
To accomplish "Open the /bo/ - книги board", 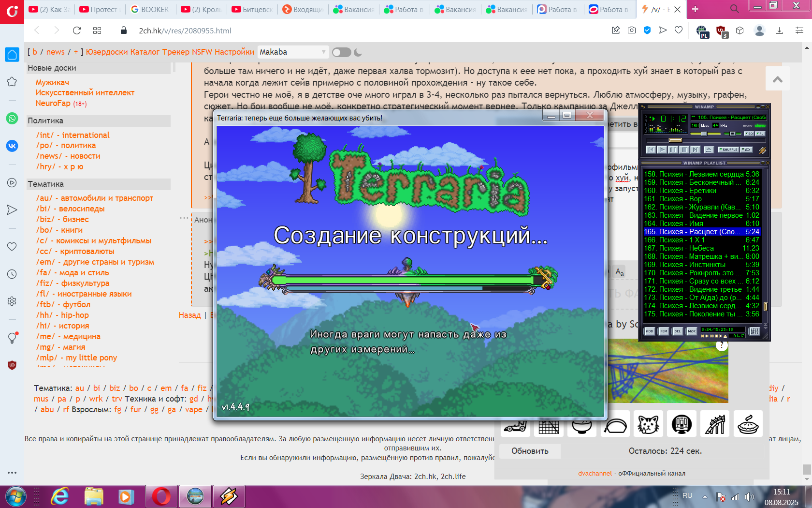I will pos(59,230).
